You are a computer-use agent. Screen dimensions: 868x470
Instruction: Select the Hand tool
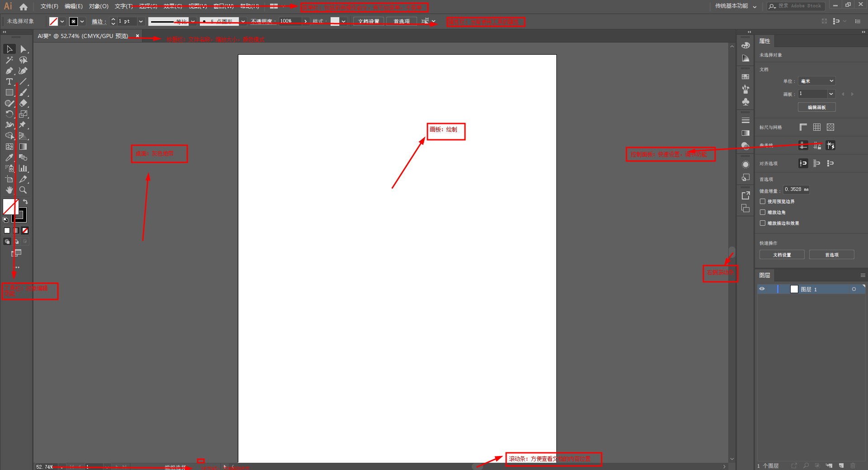[9, 190]
